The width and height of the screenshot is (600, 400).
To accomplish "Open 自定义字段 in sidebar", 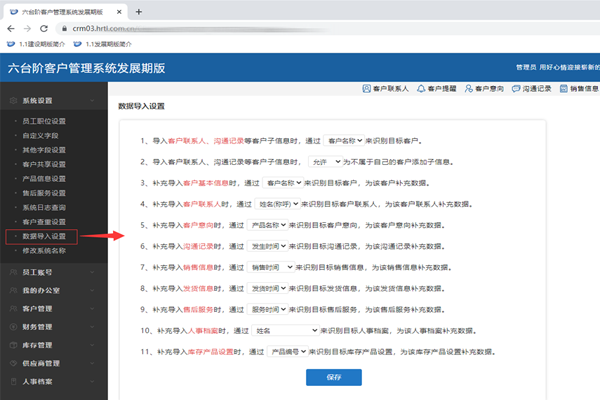I will click(41, 136).
